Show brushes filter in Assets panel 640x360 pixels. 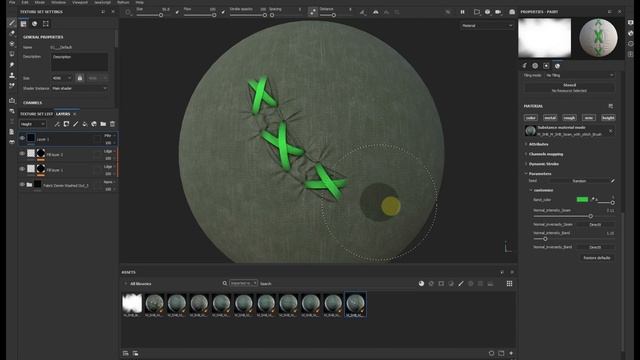461,283
